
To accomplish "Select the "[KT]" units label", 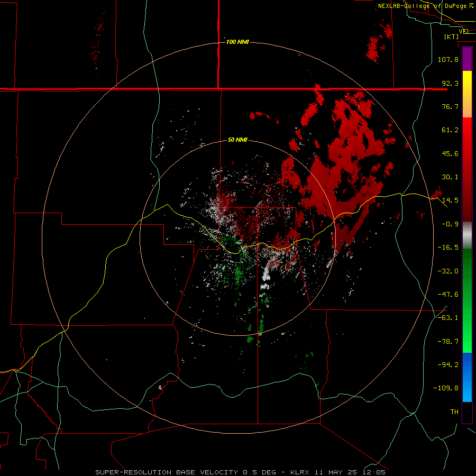I will [x=452, y=36].
